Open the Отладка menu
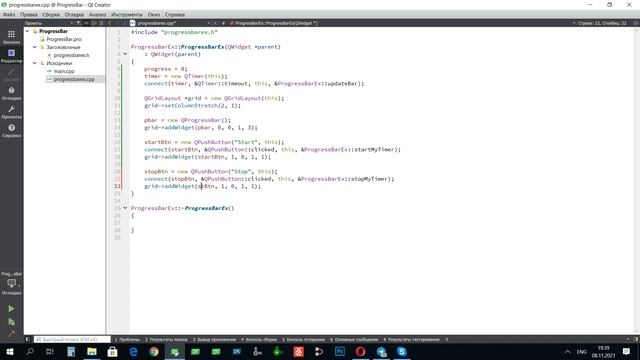Image resolution: width=640 pixels, height=360 pixels. [74, 14]
